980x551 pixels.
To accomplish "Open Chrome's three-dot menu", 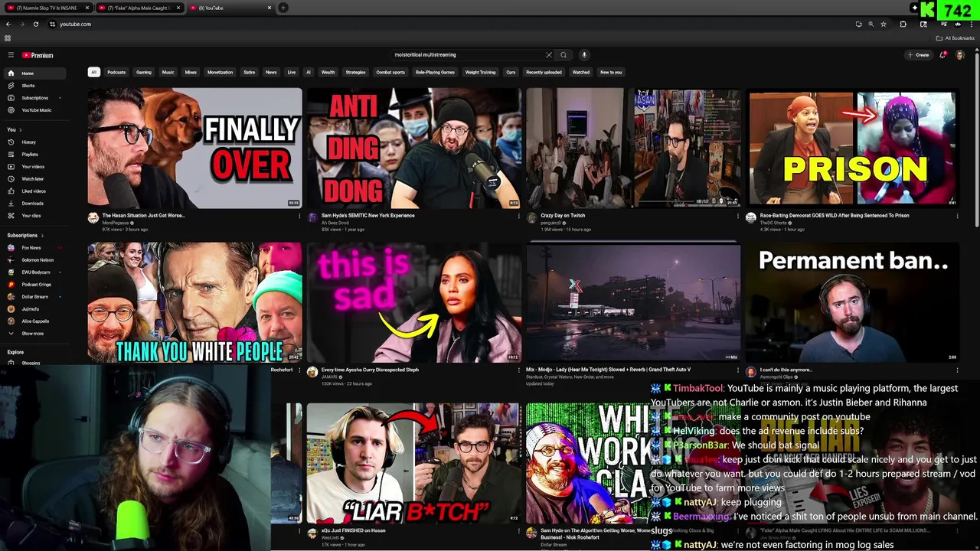I will click(973, 24).
